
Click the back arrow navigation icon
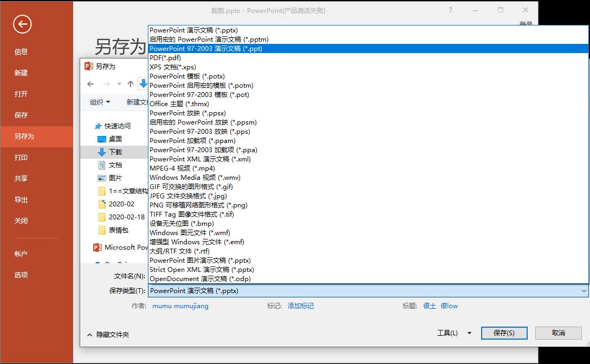tap(90, 84)
